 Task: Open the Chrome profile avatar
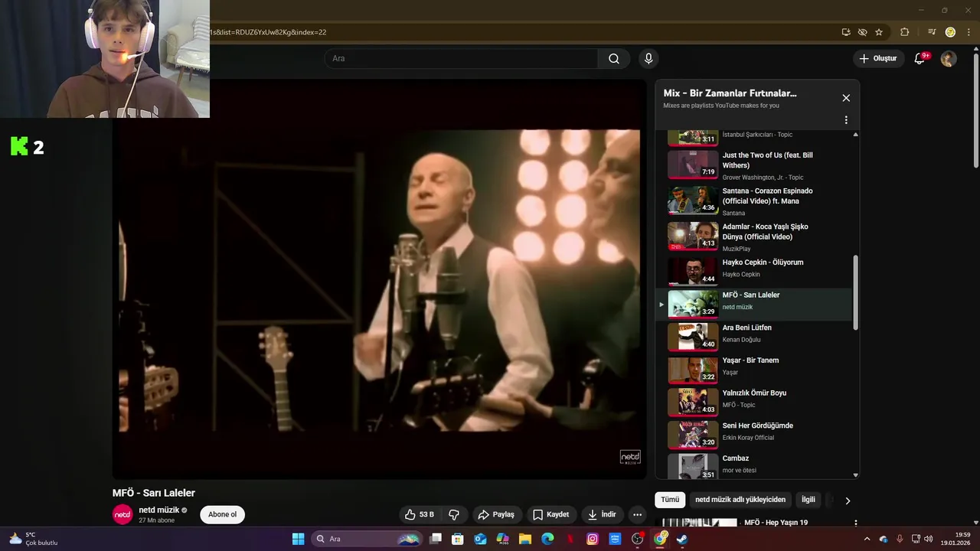pos(950,32)
